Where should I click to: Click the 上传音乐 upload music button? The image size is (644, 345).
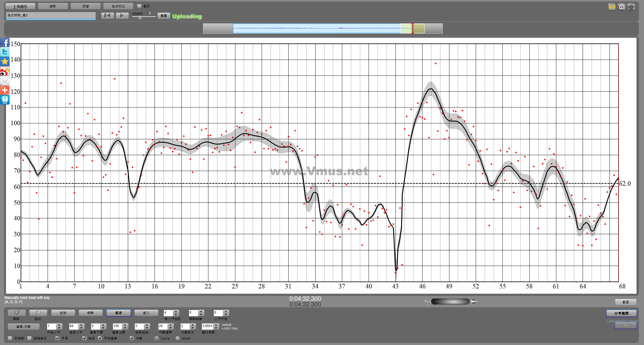pos(20,6)
